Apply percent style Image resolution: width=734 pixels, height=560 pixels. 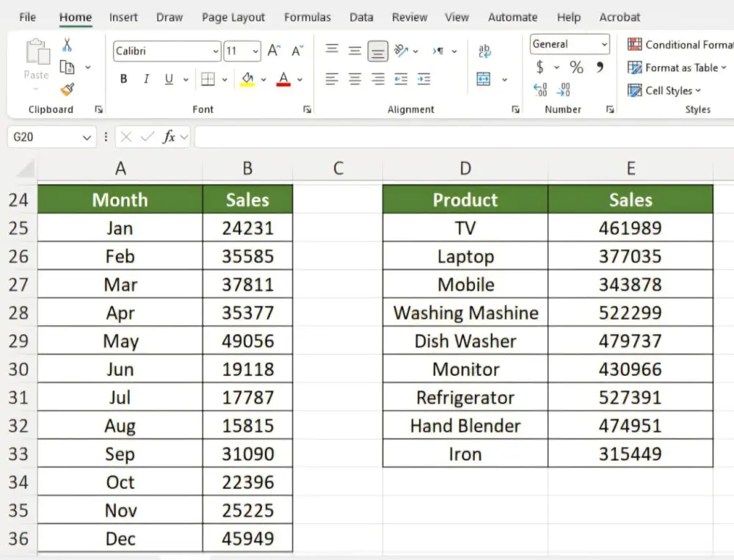576,68
